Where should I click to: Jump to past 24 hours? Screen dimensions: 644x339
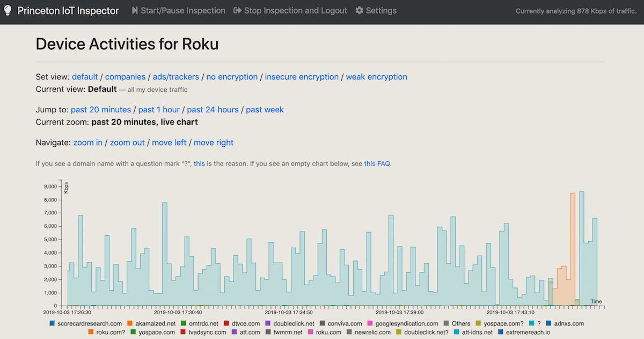pos(213,110)
